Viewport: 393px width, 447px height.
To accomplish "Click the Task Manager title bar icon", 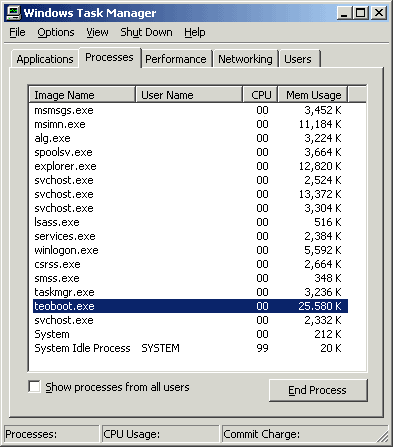I will pos(13,13).
